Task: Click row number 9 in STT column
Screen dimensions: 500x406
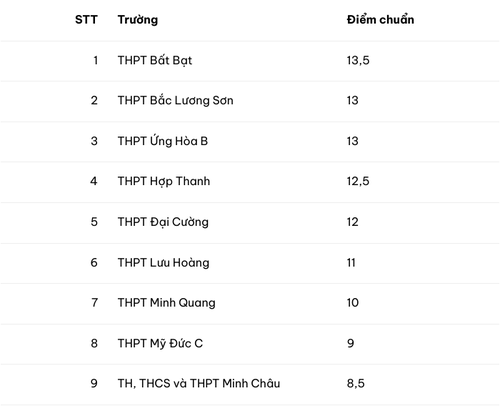Action: [94, 383]
